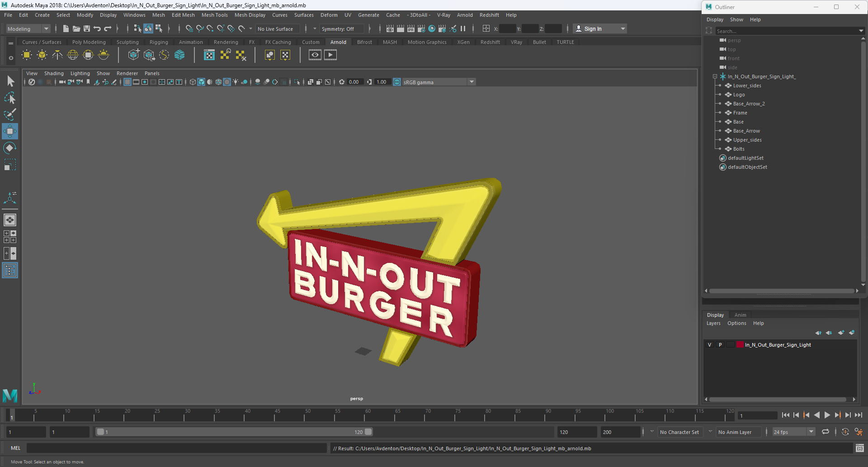The height and width of the screenshot is (467, 868).
Task: Click the playback range slider bar
Action: click(x=234, y=432)
